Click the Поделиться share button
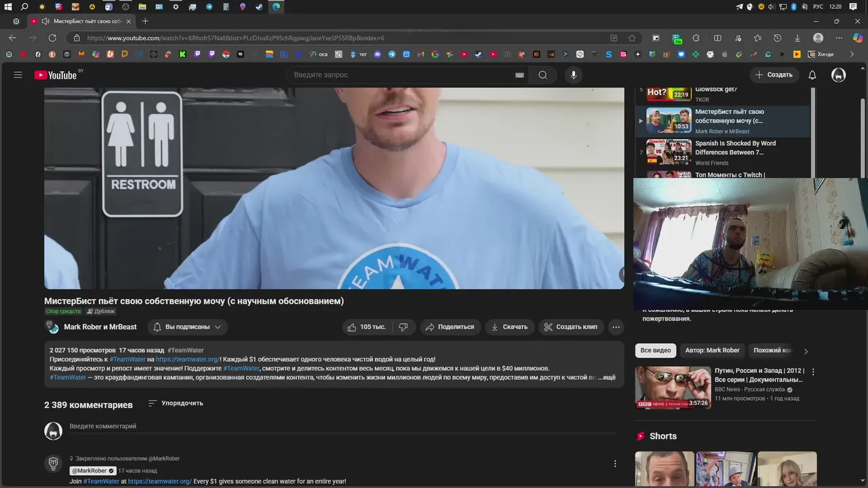This screenshot has height=488, width=868. pos(450,327)
